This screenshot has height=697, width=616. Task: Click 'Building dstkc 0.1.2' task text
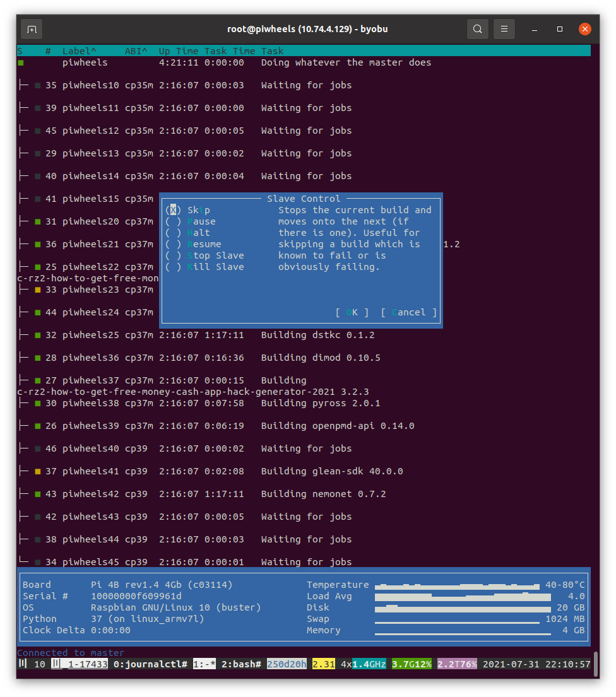pyautogui.click(x=318, y=335)
